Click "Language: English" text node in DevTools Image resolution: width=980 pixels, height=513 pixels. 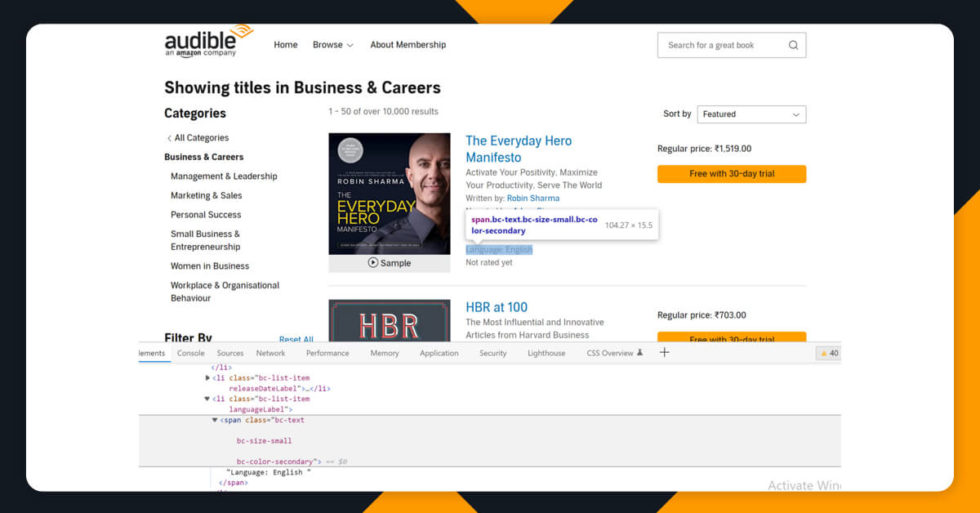click(x=269, y=472)
